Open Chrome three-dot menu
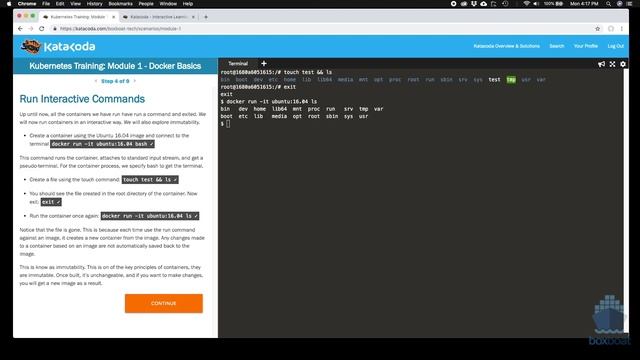The image size is (640, 360). (622, 29)
